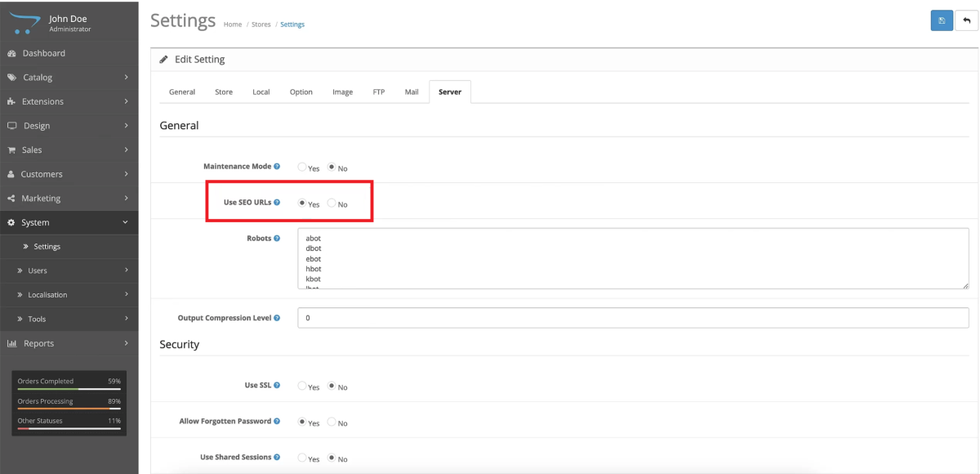Set Maintenance Mode to Yes
The height and width of the screenshot is (474, 980).
(x=302, y=167)
